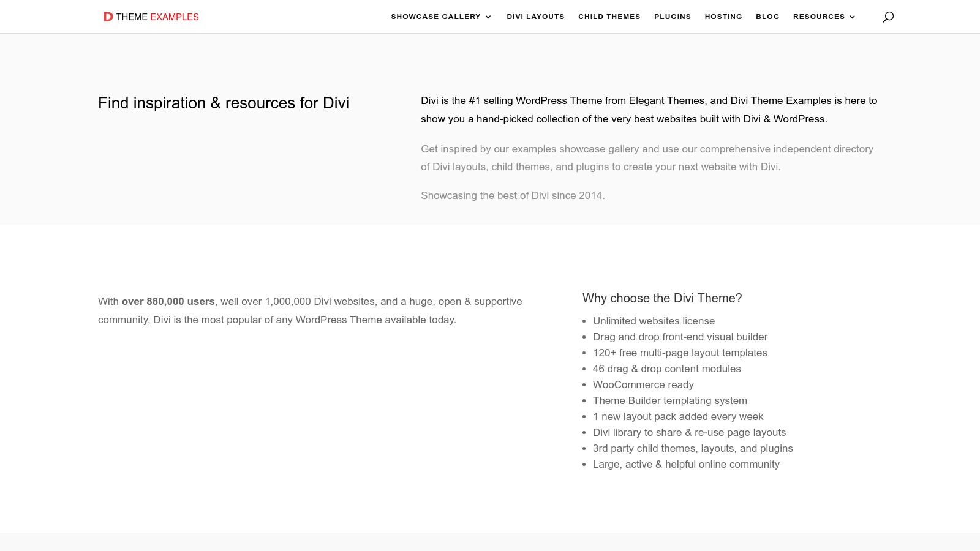The height and width of the screenshot is (551, 980).
Task: Expand the SHOWCASE GALLERY dropdown chevron
Action: point(488,17)
